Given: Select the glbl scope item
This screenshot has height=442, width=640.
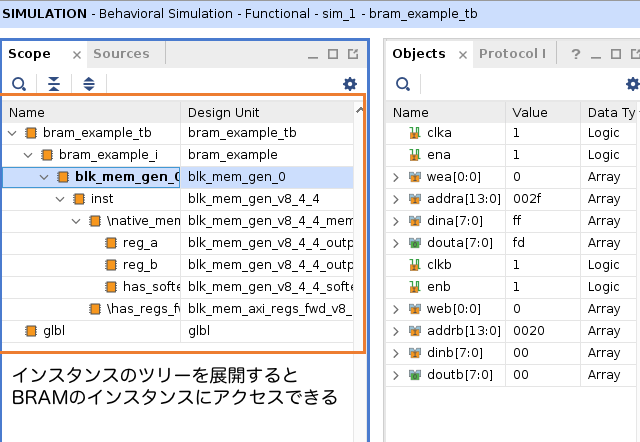Looking at the screenshot, I should (x=53, y=331).
